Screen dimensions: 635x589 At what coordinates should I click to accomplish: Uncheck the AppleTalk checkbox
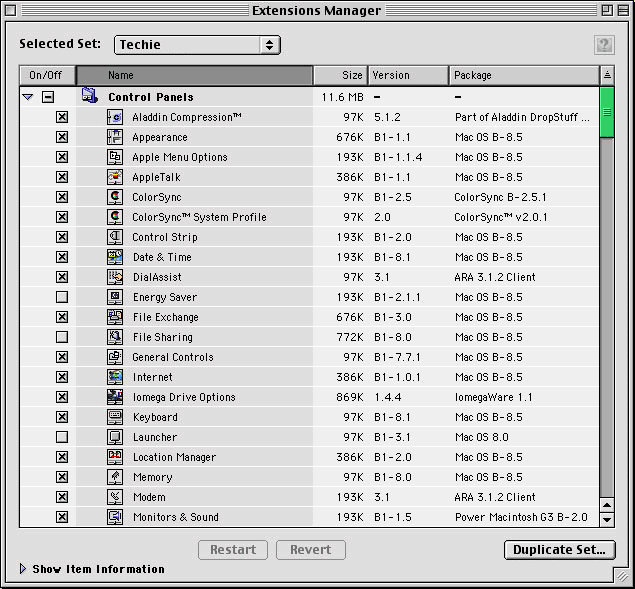[x=62, y=177]
